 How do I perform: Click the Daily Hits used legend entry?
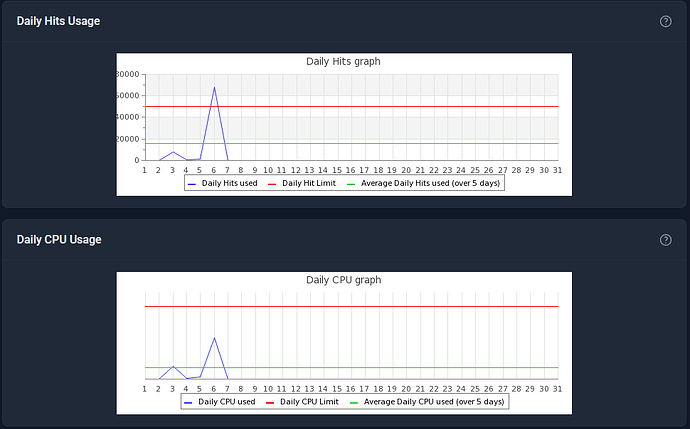pos(223,183)
